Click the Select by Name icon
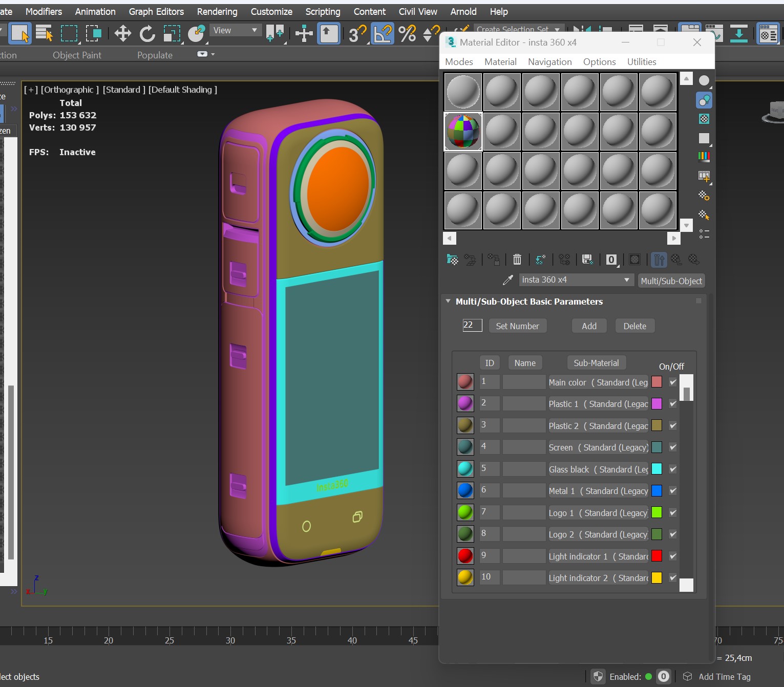 [45, 34]
